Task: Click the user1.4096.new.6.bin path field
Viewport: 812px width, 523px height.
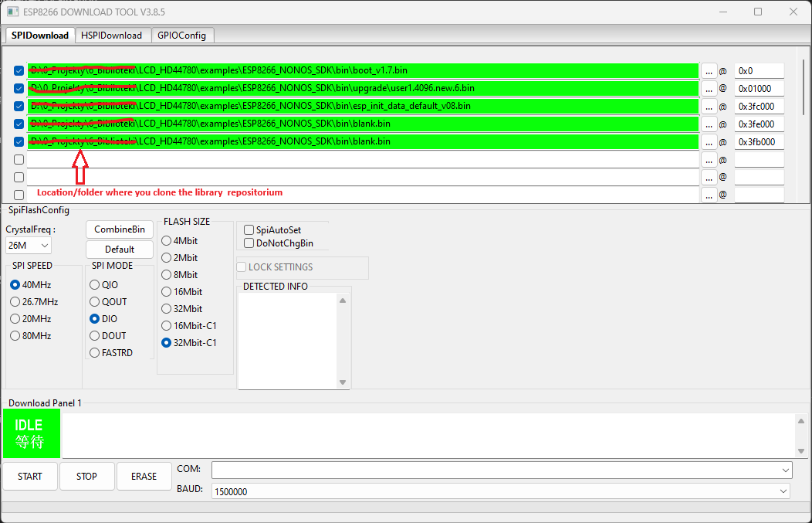Action: (x=363, y=88)
